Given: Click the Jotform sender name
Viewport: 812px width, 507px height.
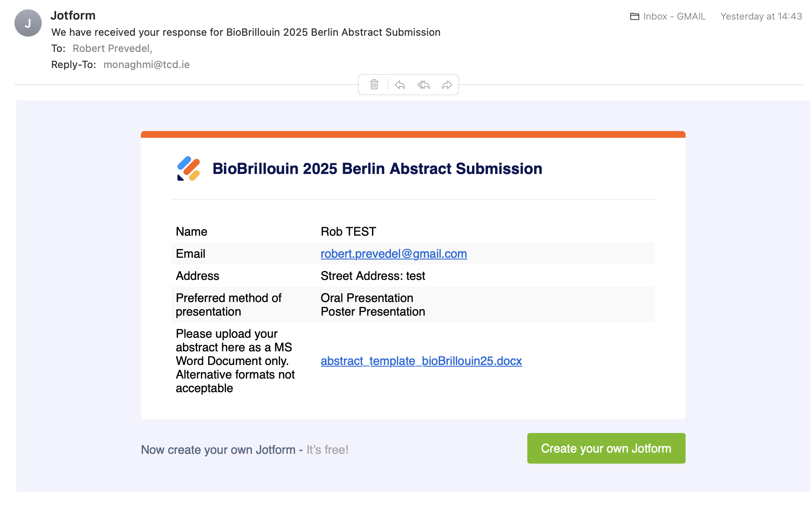Looking at the screenshot, I should point(73,15).
